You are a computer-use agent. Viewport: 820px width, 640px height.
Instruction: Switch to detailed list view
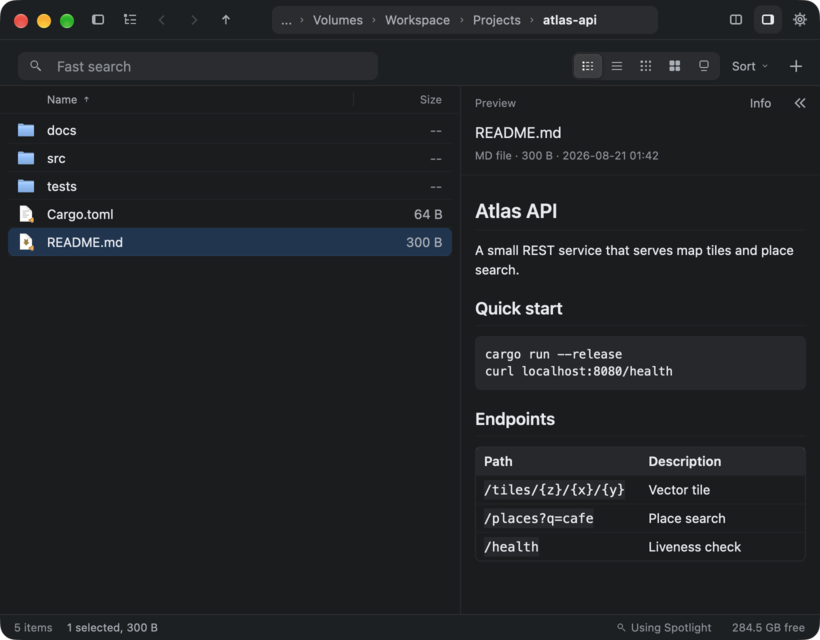(588, 66)
